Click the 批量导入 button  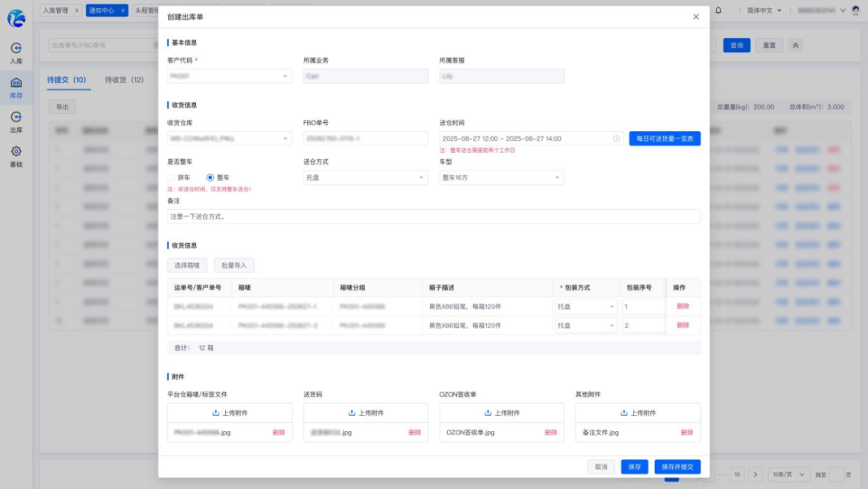[234, 265]
